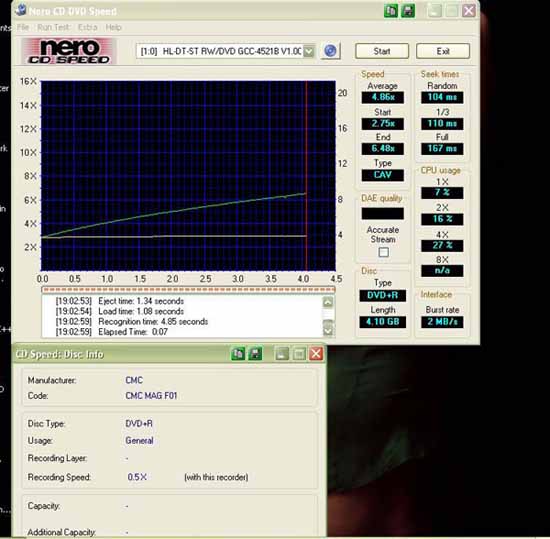Open the Extra menu
The height and width of the screenshot is (539, 550).
pyautogui.click(x=87, y=27)
